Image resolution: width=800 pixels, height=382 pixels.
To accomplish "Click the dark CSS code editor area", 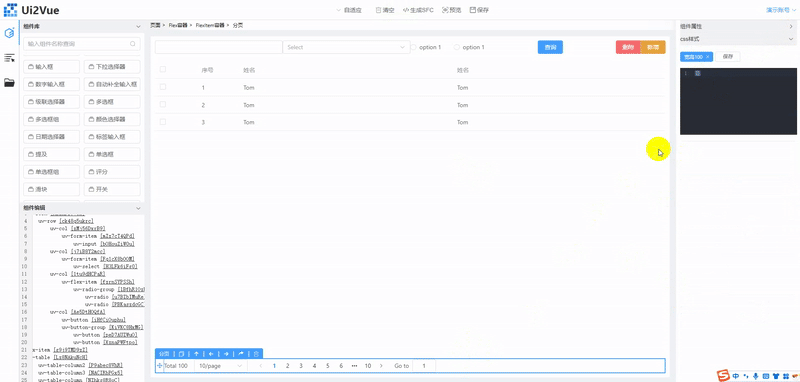I will point(738,101).
